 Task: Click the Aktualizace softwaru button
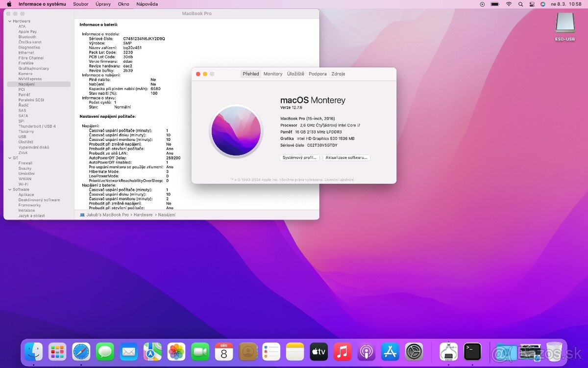347,158
